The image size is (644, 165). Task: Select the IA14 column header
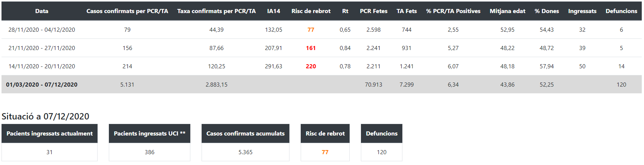[x=273, y=11]
